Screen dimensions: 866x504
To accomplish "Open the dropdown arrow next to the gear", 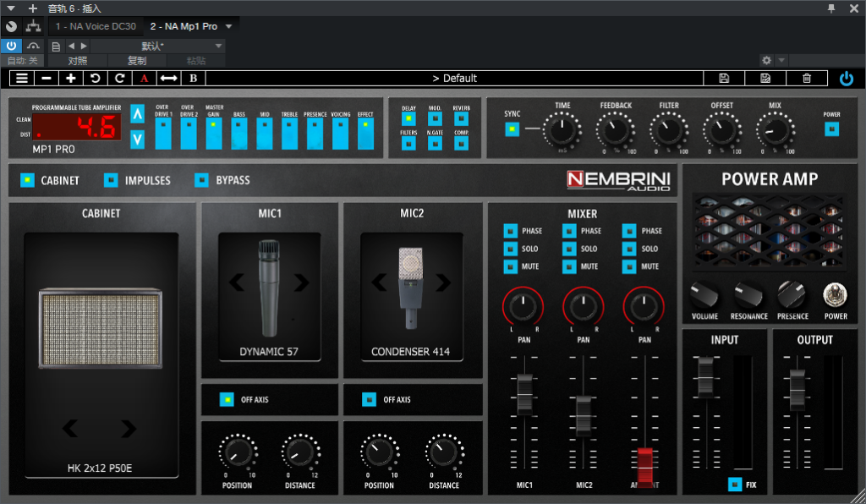I will click(781, 60).
